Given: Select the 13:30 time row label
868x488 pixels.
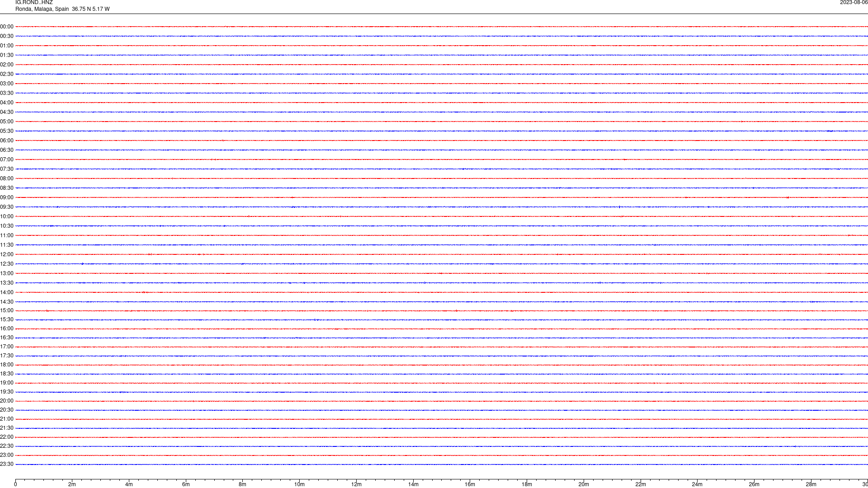Looking at the screenshot, I should (7, 283).
